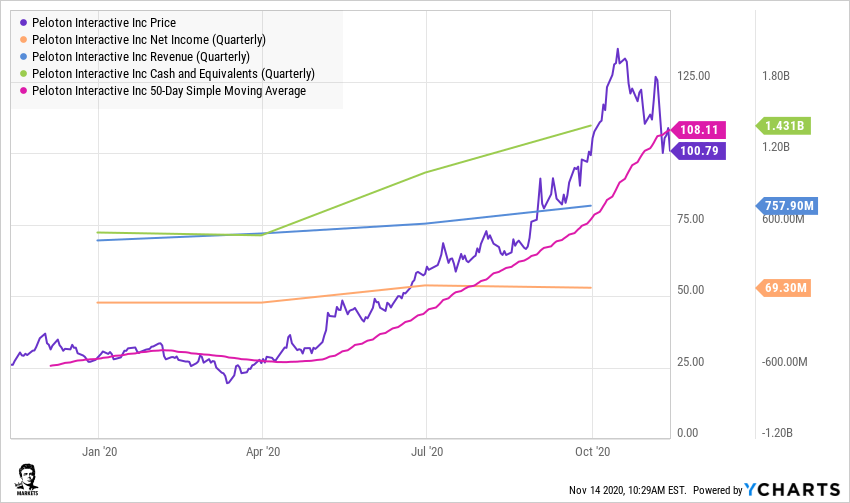Click the 1.20B right axis label
This screenshot has height=503, width=850.
(x=776, y=147)
